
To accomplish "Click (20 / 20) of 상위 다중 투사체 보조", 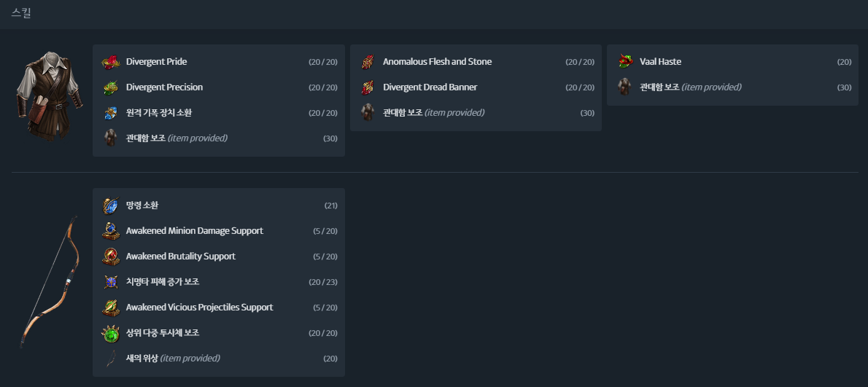I will 323,333.
